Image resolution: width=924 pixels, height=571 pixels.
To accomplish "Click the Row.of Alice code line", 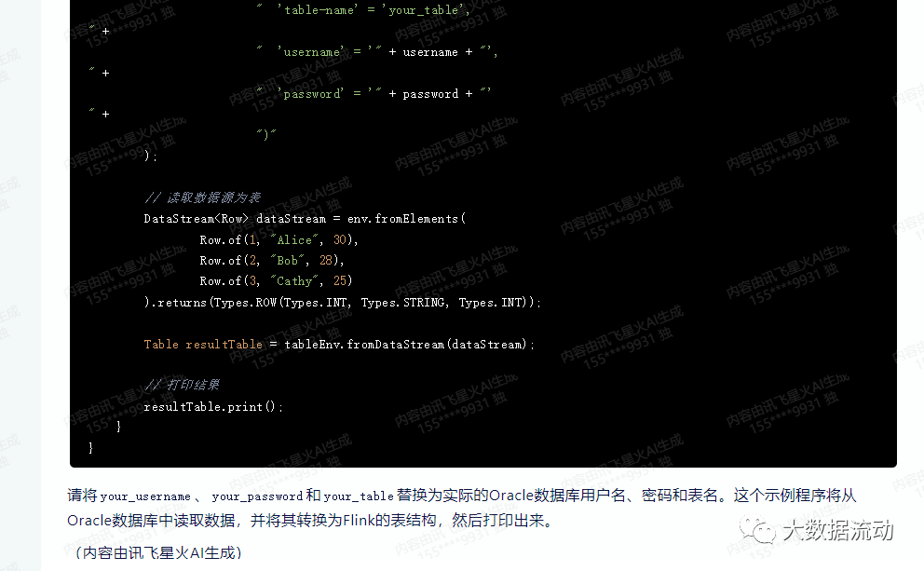I will click(279, 239).
